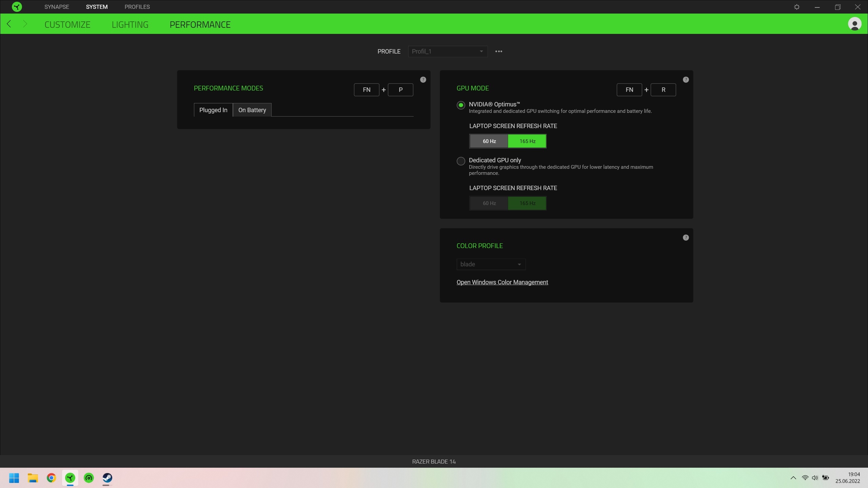
Task: Set Dedicated GPU refresh to 60 Hz
Action: pyautogui.click(x=489, y=203)
